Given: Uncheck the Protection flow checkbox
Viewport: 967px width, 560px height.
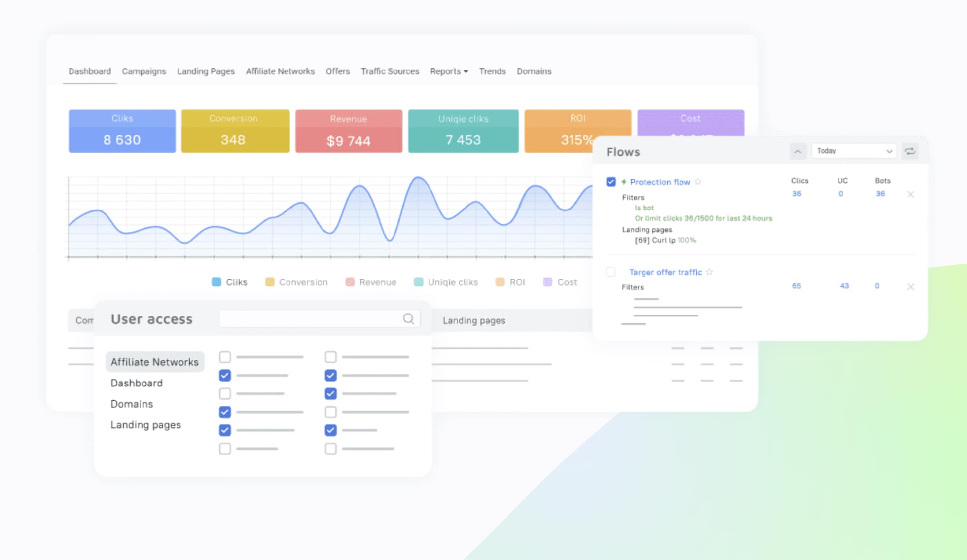Looking at the screenshot, I should click(610, 182).
